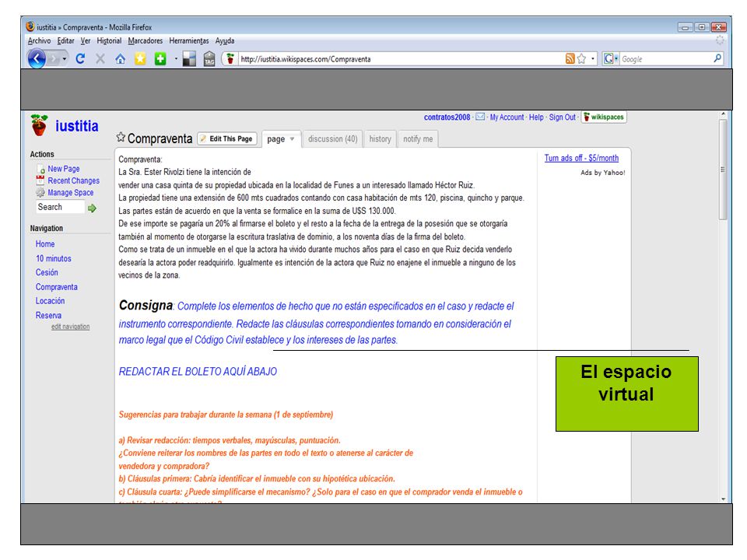Click the black-and-blue squares toolbar icon
This screenshot has height=560, width=747.
(x=189, y=59)
